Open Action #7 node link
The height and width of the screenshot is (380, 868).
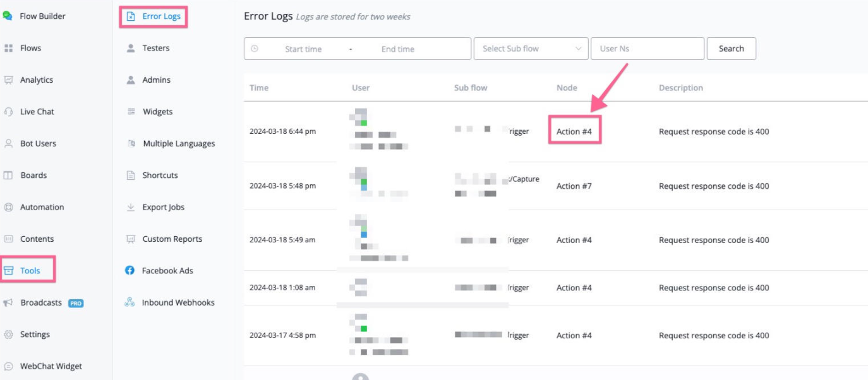[x=574, y=186]
